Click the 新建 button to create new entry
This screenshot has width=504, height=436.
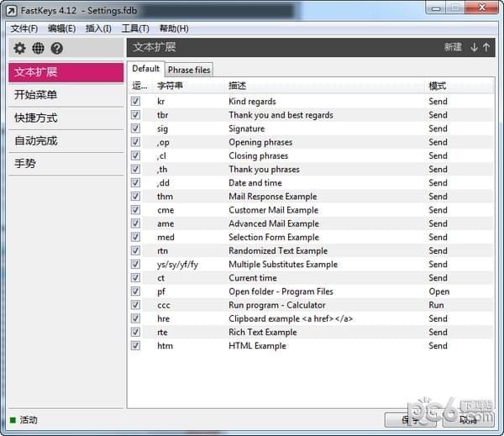tap(453, 47)
